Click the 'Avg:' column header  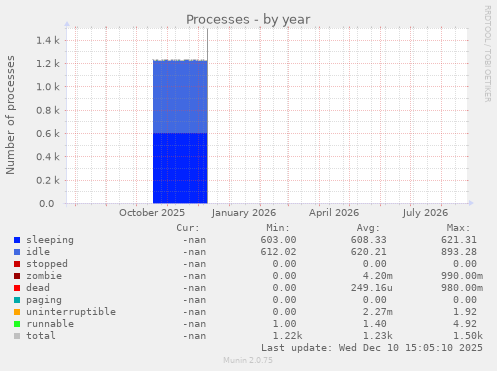click(x=368, y=228)
